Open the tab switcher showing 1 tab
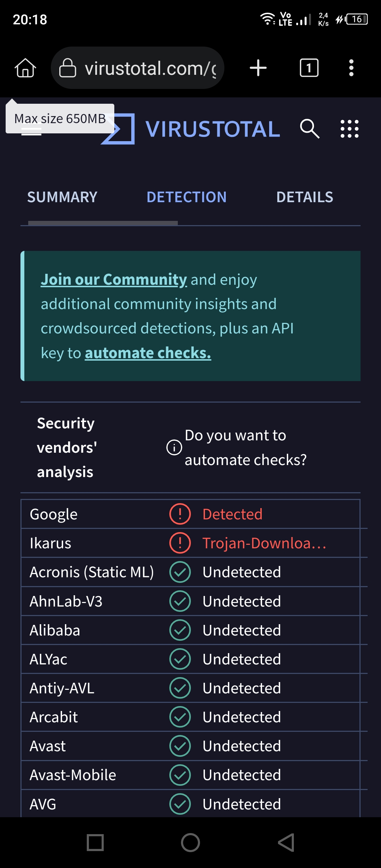The image size is (381, 868). pyautogui.click(x=309, y=68)
